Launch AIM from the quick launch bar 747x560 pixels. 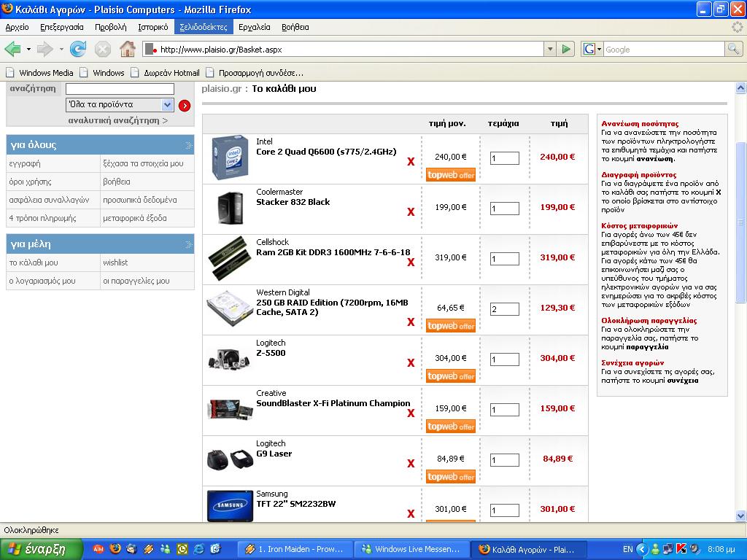(x=98, y=549)
